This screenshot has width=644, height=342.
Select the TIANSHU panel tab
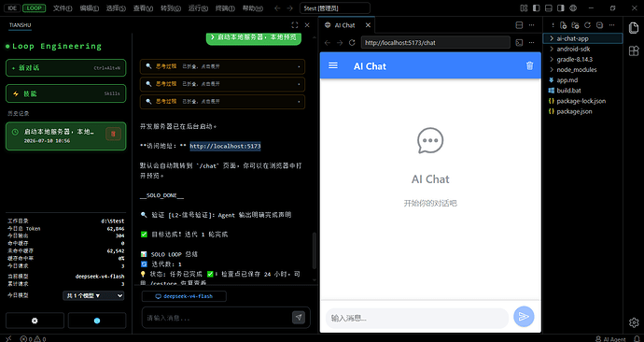21,25
